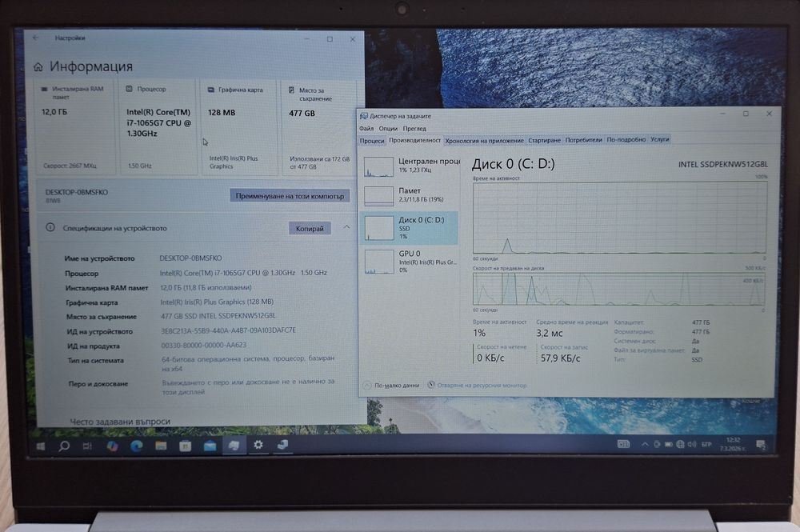Open the volume speaker tray icon
The image size is (800, 532).
tap(692, 444)
